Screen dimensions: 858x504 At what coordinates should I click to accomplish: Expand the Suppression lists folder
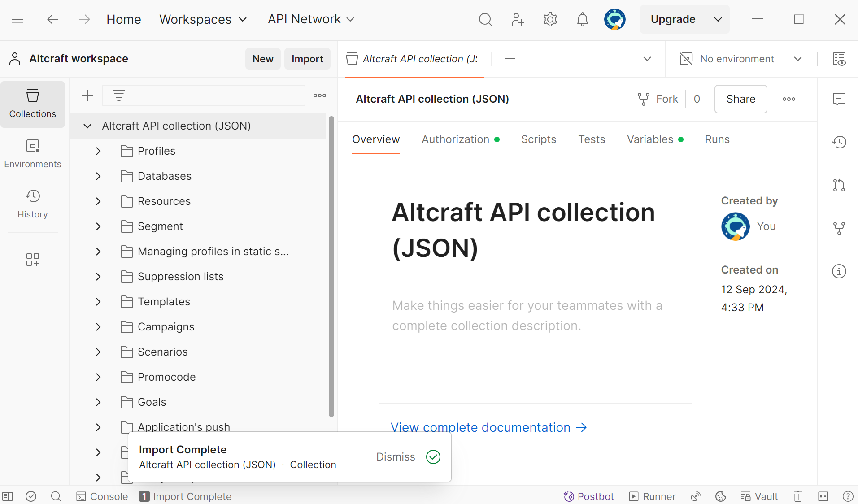coord(98,277)
